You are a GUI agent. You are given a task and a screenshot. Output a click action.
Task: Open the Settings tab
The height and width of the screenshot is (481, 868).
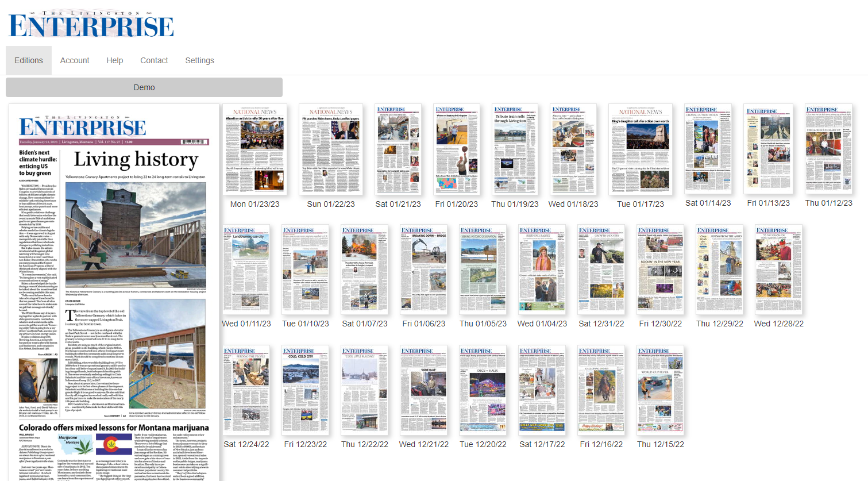[199, 60]
